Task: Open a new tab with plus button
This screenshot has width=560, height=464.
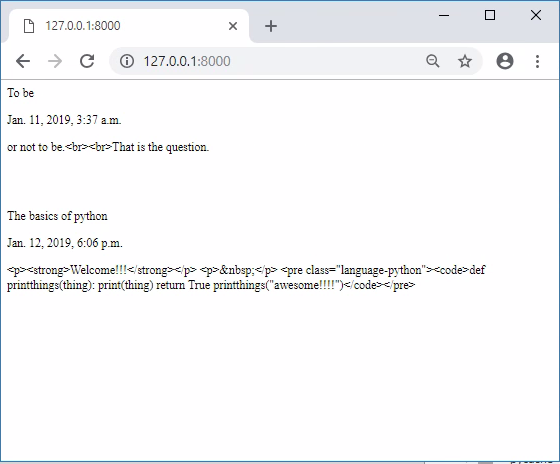Action: tap(271, 26)
